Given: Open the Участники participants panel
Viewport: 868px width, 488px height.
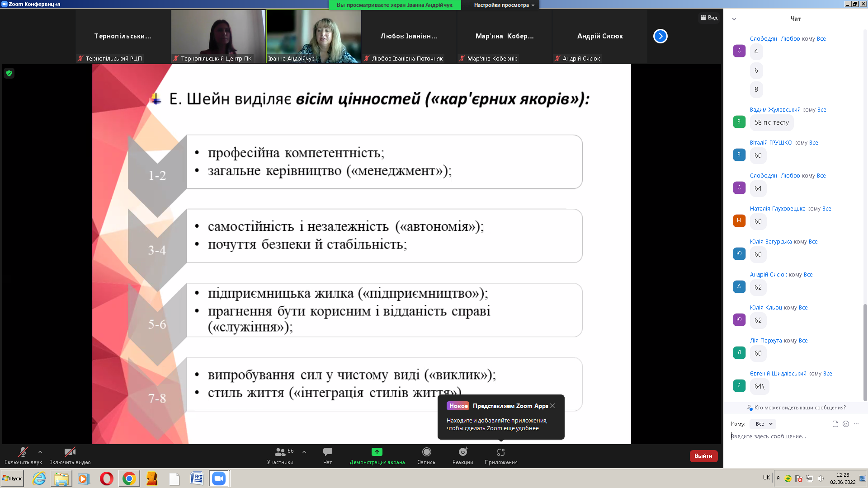Looking at the screenshot, I should (x=280, y=455).
